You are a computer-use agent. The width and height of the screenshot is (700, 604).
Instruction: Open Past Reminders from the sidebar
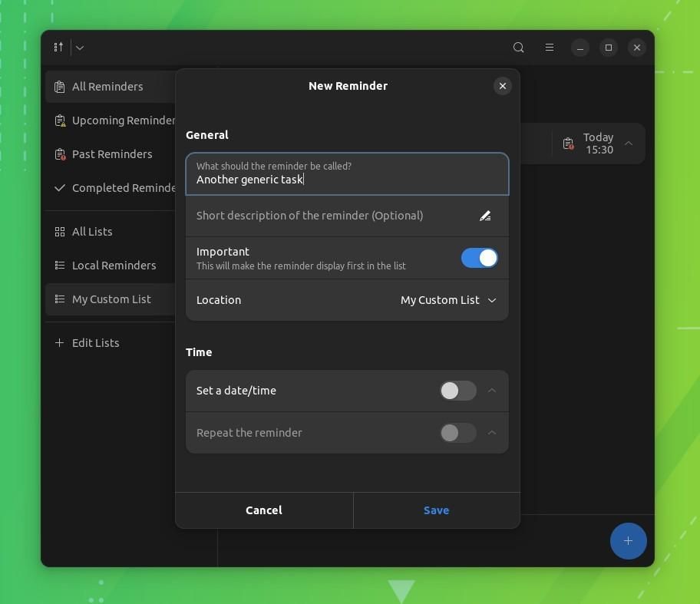pyautogui.click(x=112, y=153)
